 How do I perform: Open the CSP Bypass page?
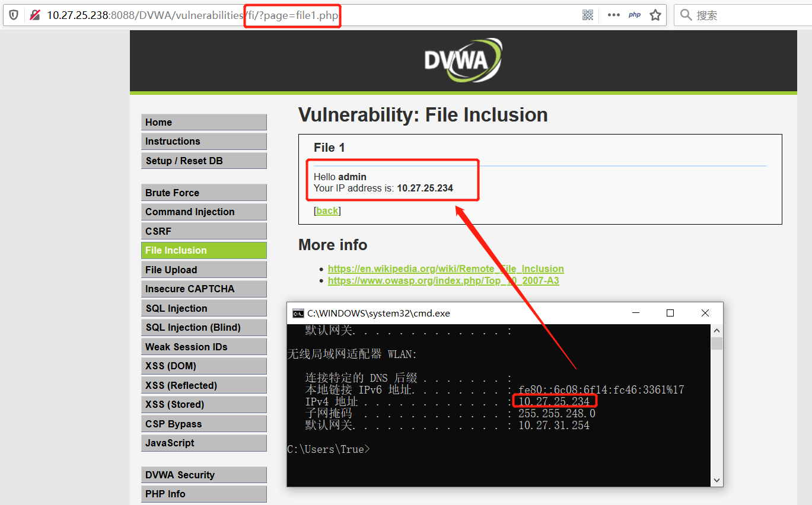pyautogui.click(x=204, y=424)
